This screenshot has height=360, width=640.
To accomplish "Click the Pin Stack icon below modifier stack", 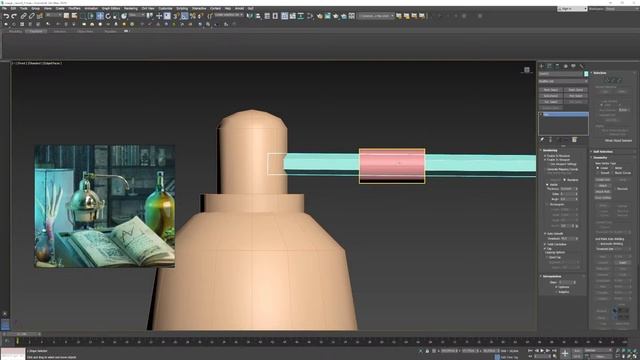I will pos(542,140).
